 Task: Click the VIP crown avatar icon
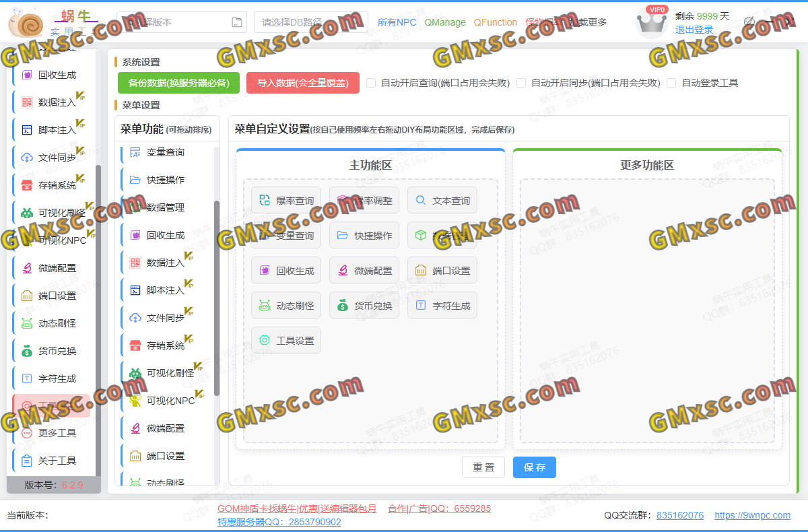(652, 23)
